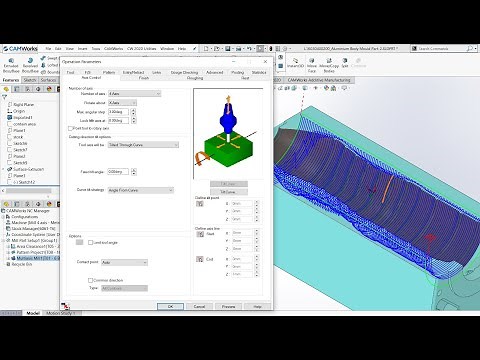Open the first feature manager tab icon
Viewport: 480px width, 360px height.
pos(6,89)
